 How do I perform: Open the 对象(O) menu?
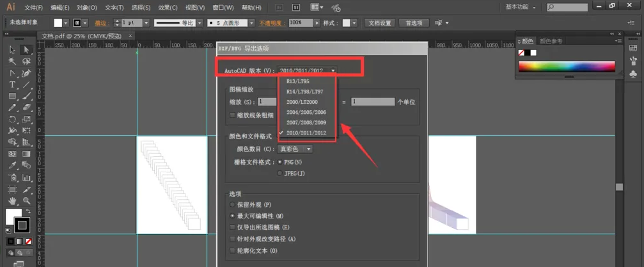point(87,8)
